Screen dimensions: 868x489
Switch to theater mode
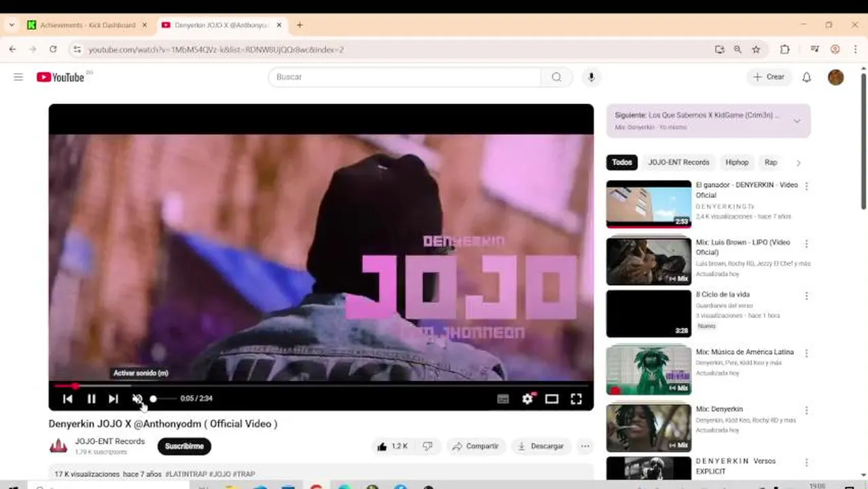(551, 399)
